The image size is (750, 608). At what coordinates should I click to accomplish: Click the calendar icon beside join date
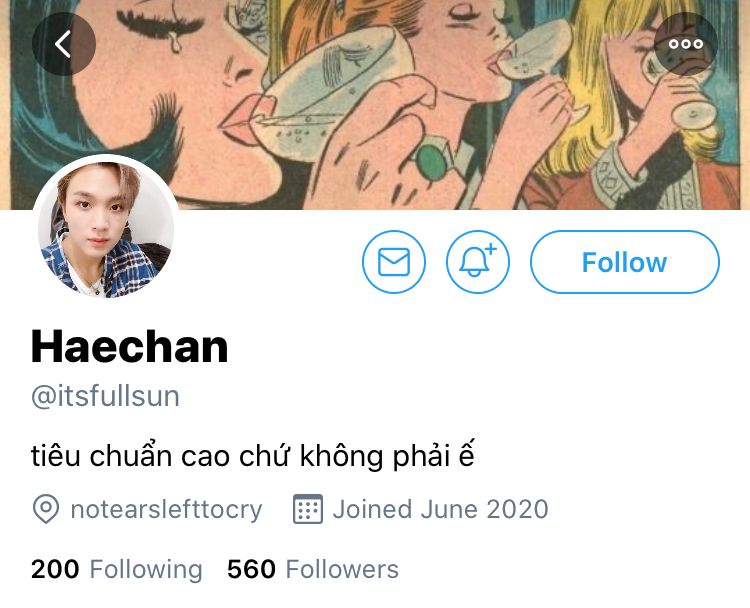(308, 509)
